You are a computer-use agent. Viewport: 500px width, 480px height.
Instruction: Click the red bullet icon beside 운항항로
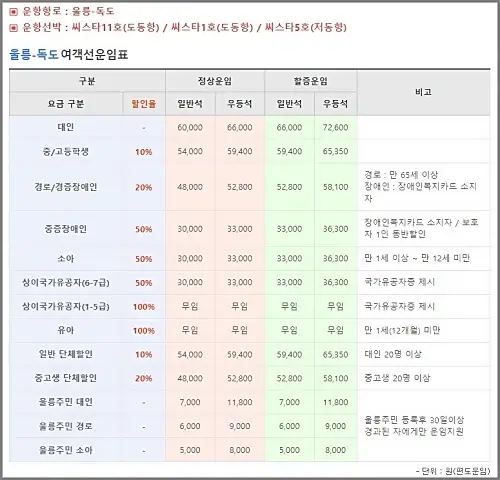tap(13, 12)
